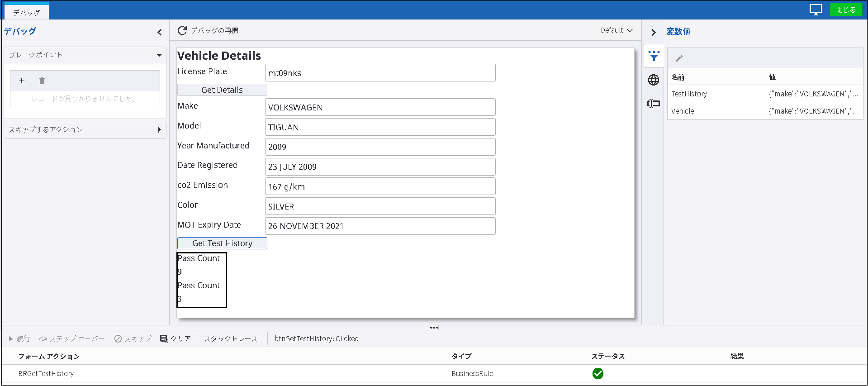This screenshot has height=386, width=868.
Task: Open the スタックトレース tab
Action: click(230, 339)
